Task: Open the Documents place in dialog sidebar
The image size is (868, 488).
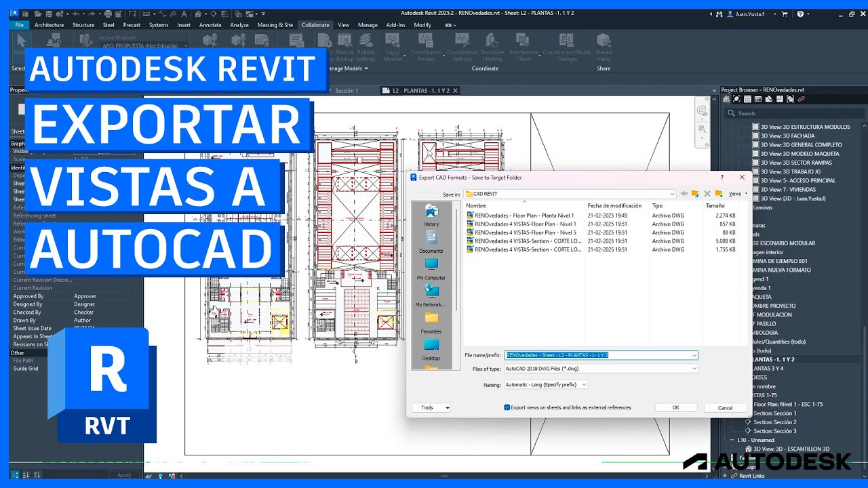Action: [431, 242]
